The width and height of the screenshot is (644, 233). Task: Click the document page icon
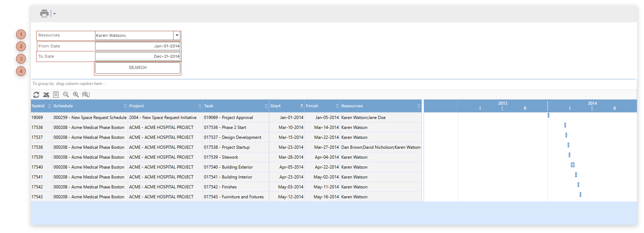(x=56, y=95)
